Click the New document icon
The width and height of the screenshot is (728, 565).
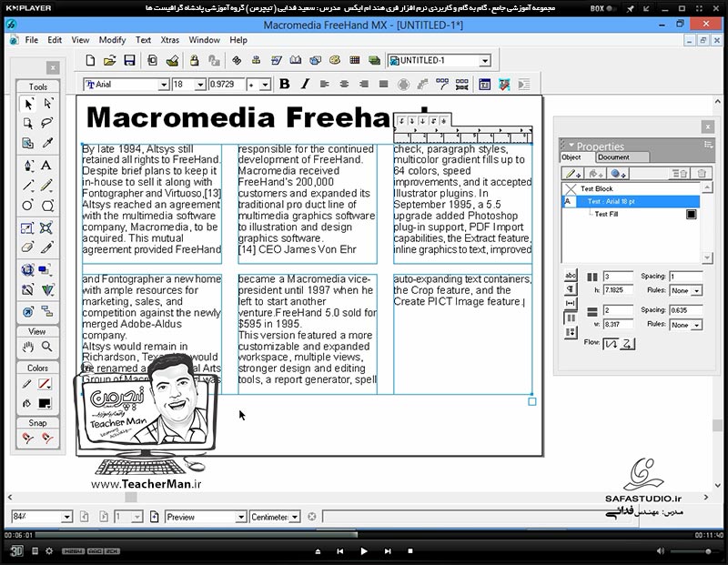coord(90,60)
